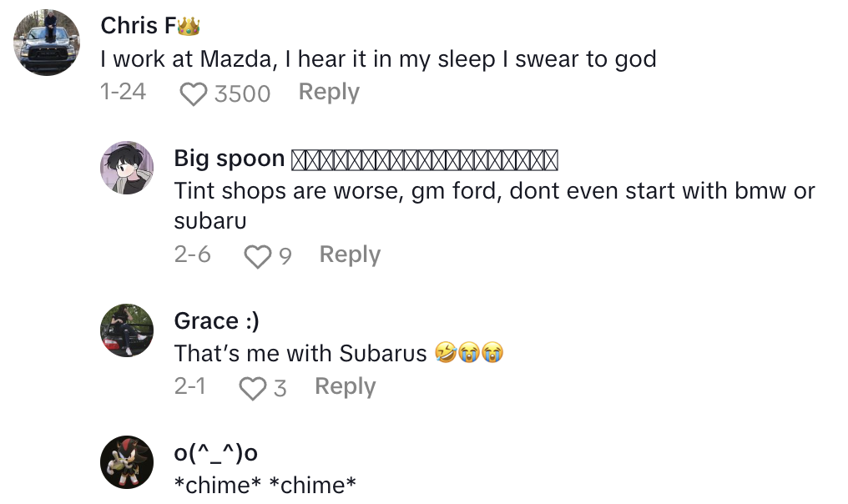Viewport: 848px width, 504px height.
Task: Reply to Grace's Subarus comment
Action: coord(345,386)
